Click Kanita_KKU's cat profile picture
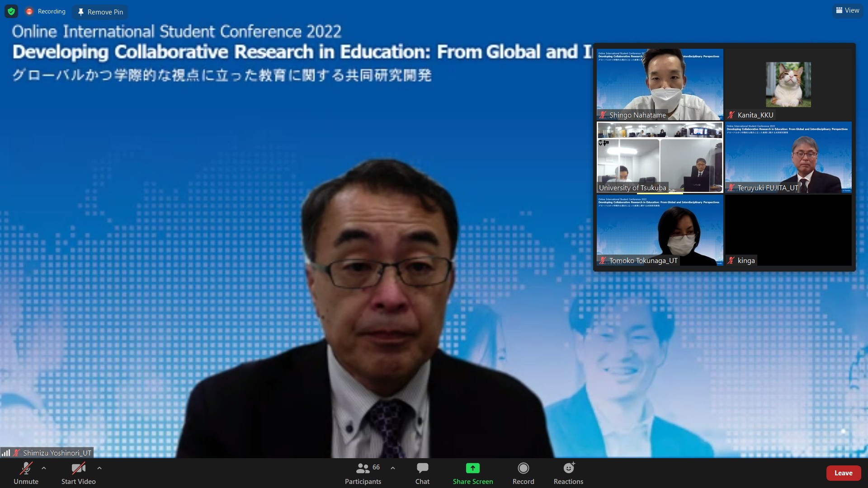The image size is (868, 488). pyautogui.click(x=788, y=84)
